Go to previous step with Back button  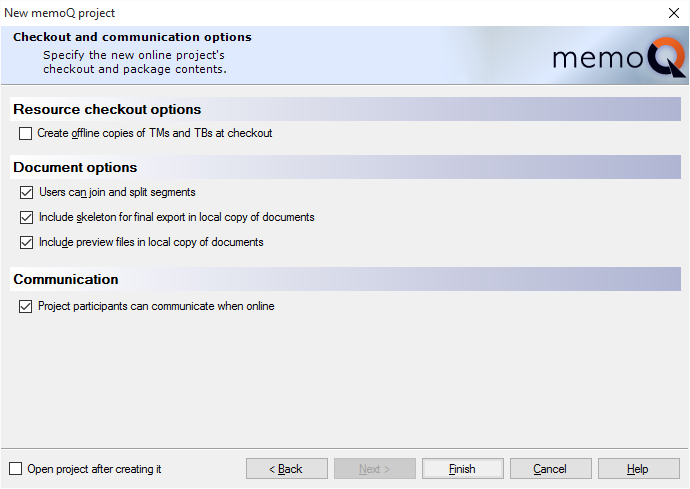pyautogui.click(x=286, y=469)
